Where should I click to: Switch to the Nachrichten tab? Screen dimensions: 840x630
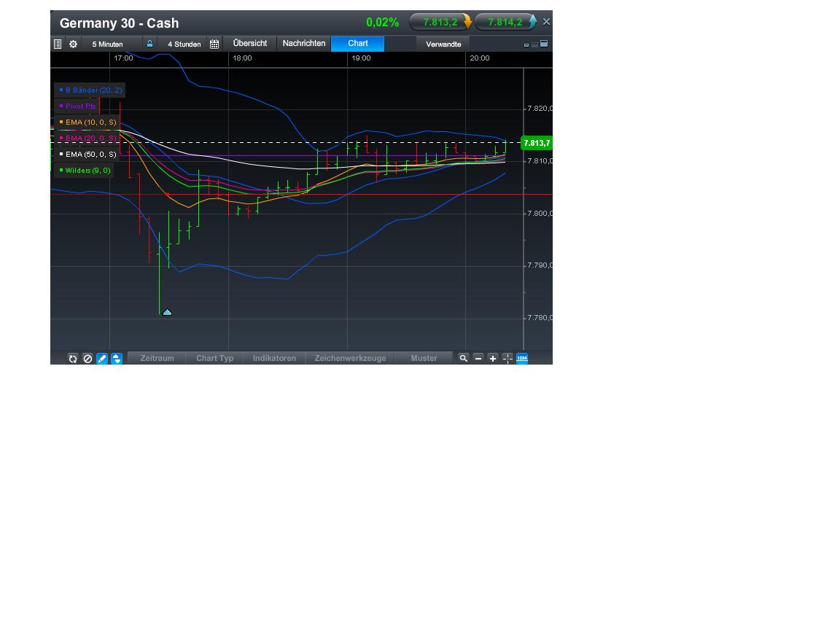(x=304, y=44)
